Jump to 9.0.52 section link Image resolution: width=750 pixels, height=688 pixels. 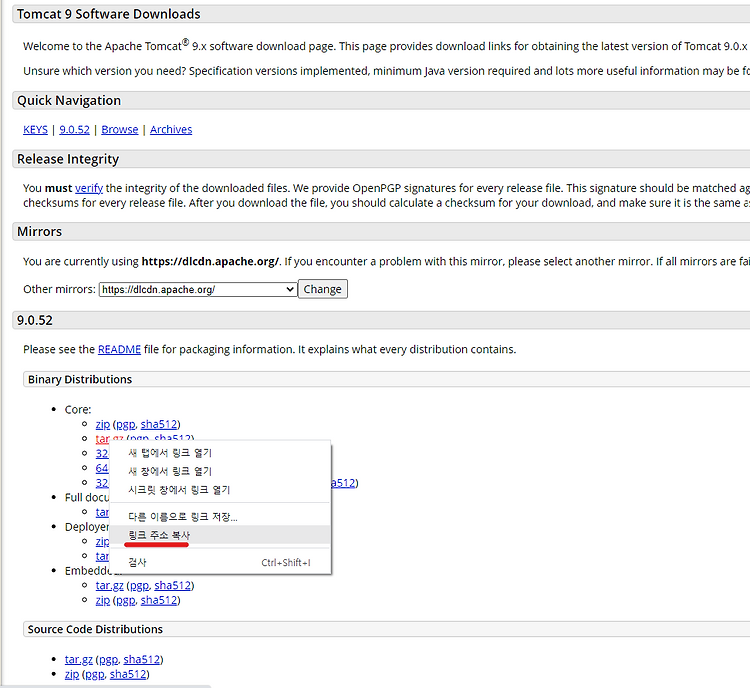tap(74, 130)
